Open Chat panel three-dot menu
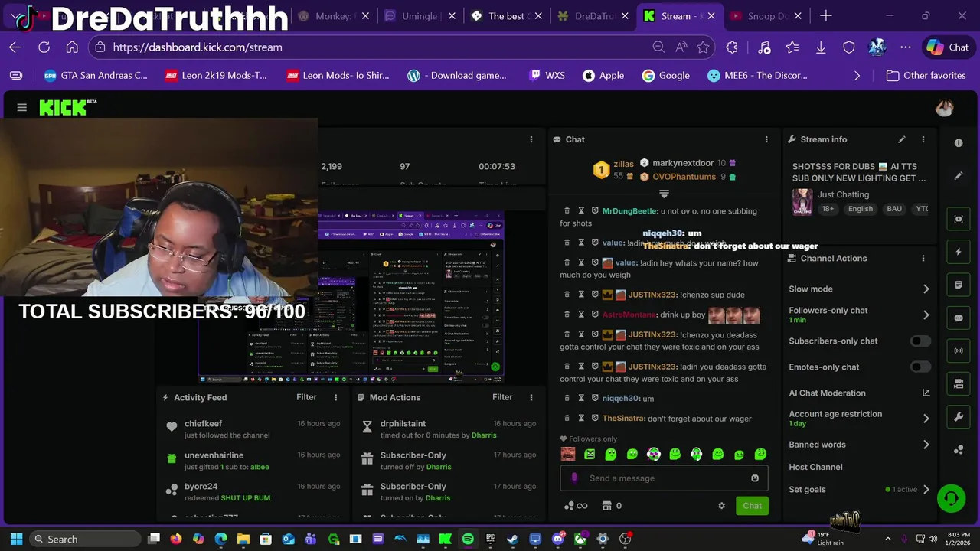Viewport: 980px width, 551px height. [766, 139]
